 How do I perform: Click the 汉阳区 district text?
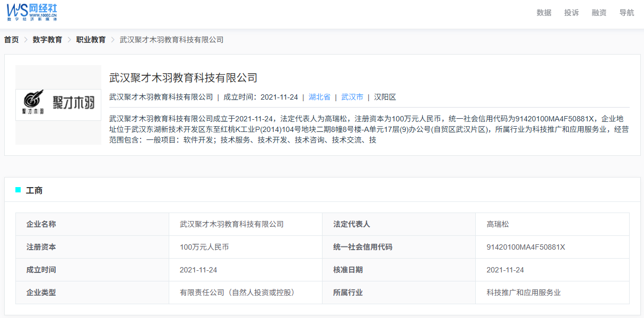[x=385, y=97]
